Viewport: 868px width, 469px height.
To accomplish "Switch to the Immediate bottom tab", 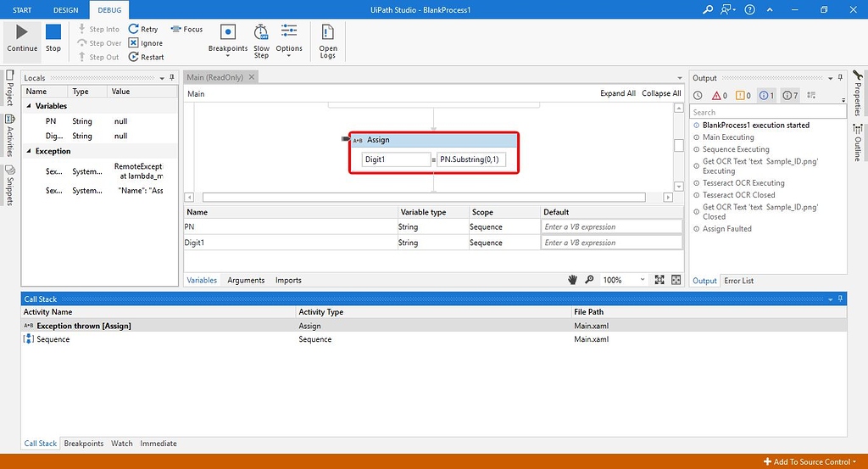I will (x=159, y=444).
